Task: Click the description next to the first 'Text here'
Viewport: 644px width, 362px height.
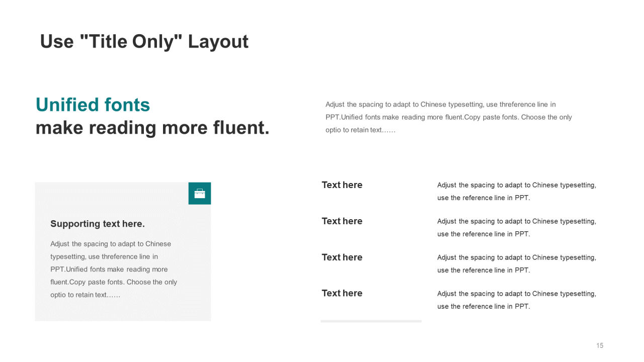Action: (x=516, y=191)
